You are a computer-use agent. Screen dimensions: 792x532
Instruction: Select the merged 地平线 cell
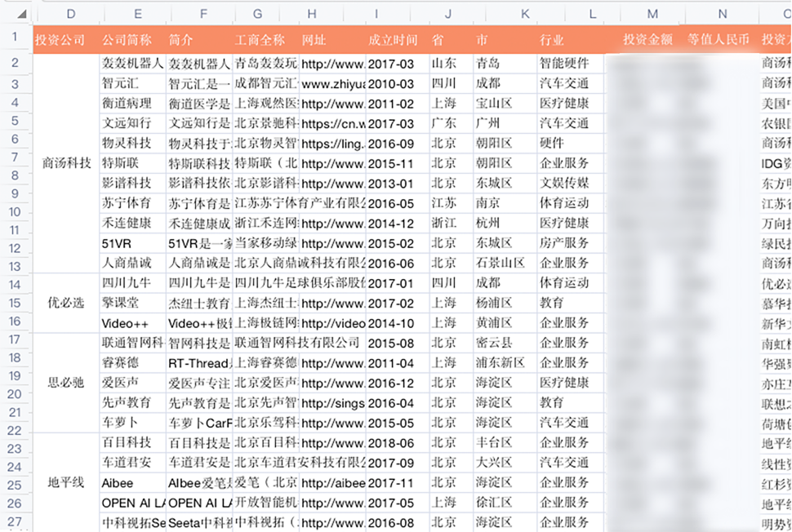tap(67, 482)
